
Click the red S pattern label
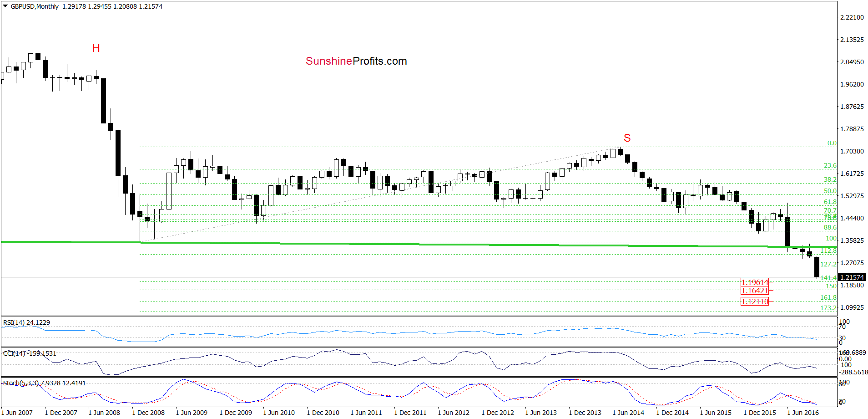pyautogui.click(x=627, y=138)
